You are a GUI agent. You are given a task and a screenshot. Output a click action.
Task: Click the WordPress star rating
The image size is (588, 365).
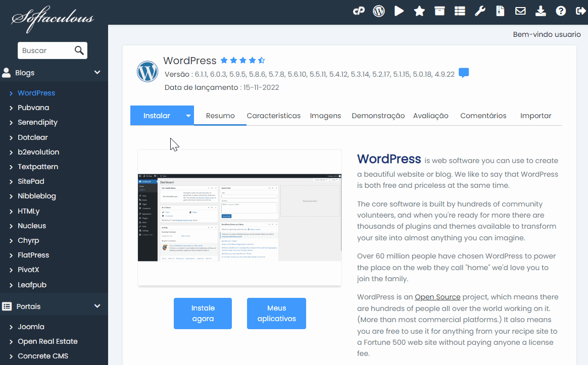tap(243, 61)
